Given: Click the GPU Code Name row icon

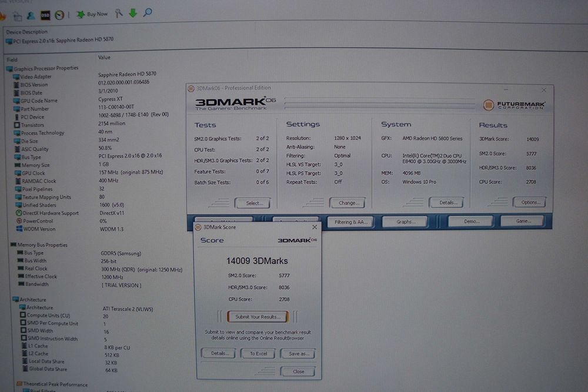Looking at the screenshot, I should tap(16, 101).
